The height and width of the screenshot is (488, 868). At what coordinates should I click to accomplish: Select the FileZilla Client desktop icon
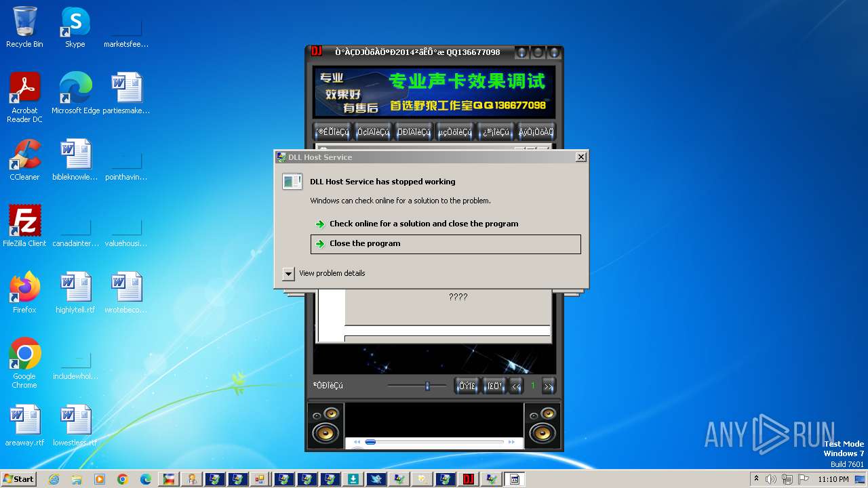tap(24, 226)
